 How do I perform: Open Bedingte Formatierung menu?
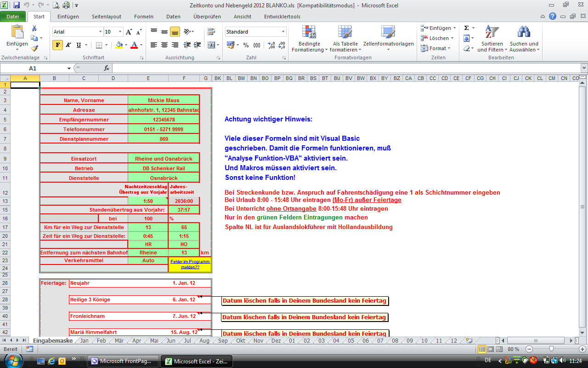(x=309, y=39)
